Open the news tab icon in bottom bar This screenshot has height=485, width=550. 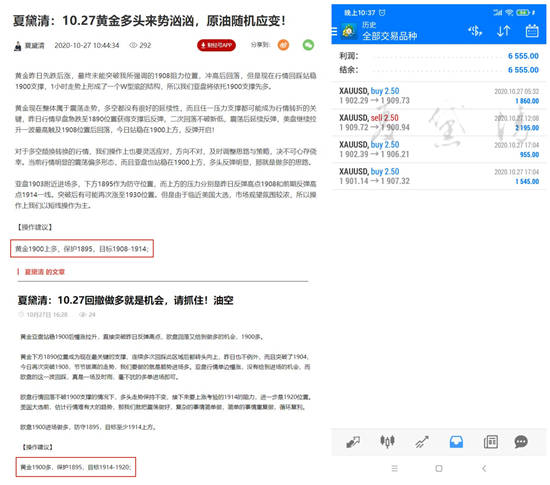pyautogui.click(x=490, y=442)
